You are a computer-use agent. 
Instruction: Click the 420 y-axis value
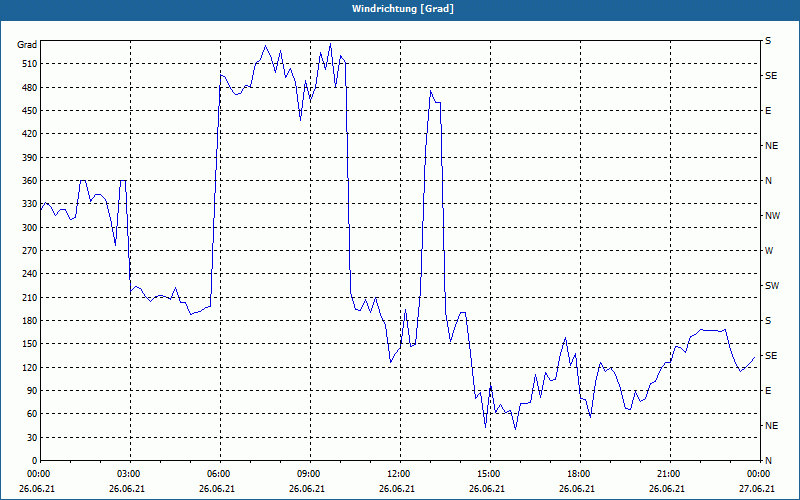point(30,134)
